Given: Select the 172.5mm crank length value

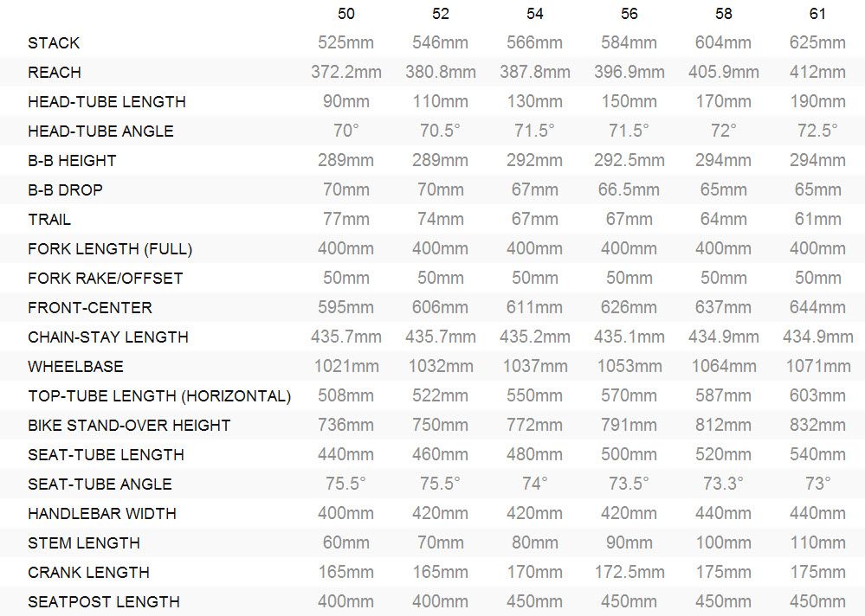Looking at the screenshot, I should pyautogui.click(x=629, y=572).
